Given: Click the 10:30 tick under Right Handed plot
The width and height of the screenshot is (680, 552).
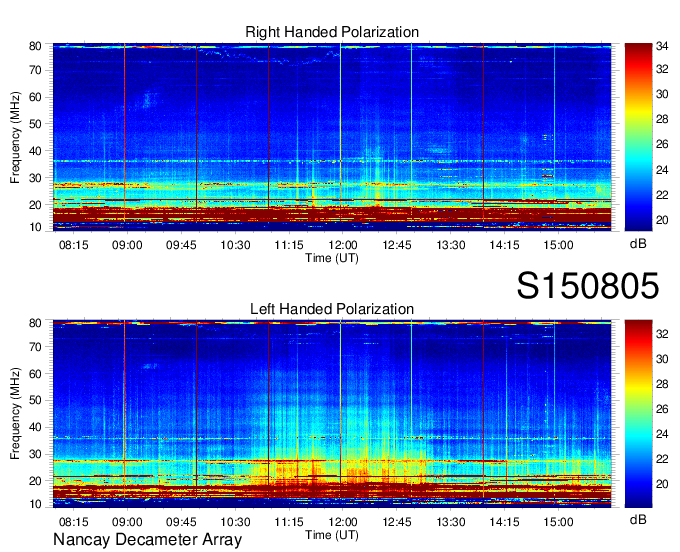Looking at the screenshot, I should tap(235, 245).
